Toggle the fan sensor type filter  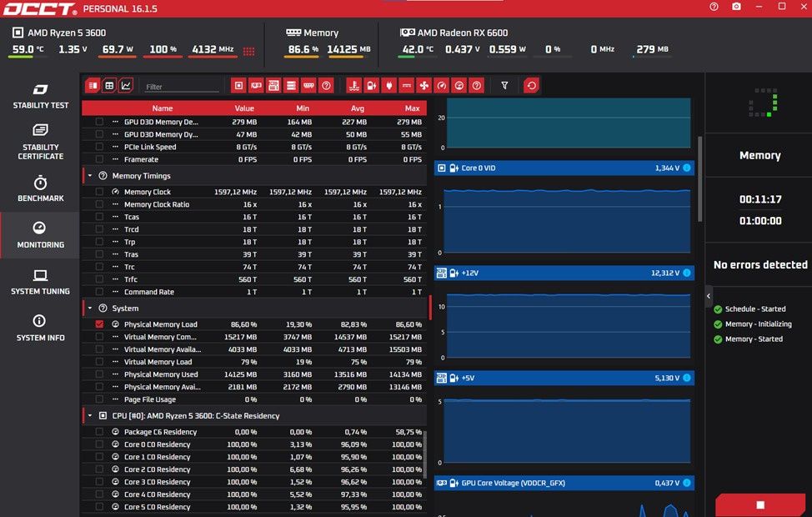(424, 86)
